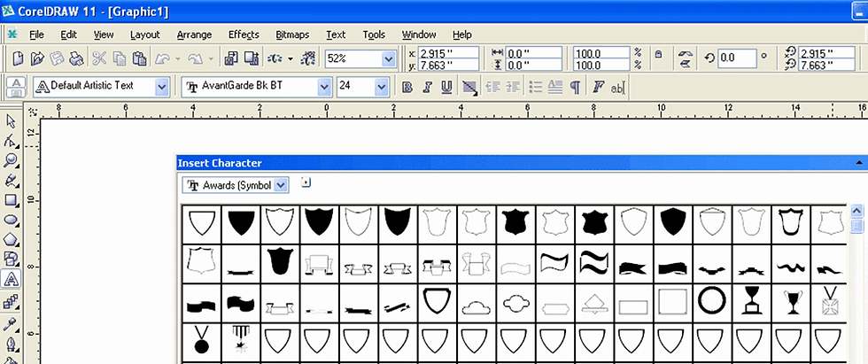Image resolution: width=868 pixels, height=364 pixels.
Task: Select the double wavy flag symbol
Action: click(x=594, y=263)
